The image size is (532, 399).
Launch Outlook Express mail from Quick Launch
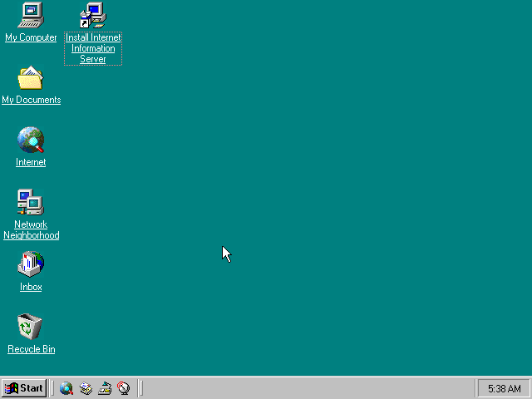(x=86, y=388)
